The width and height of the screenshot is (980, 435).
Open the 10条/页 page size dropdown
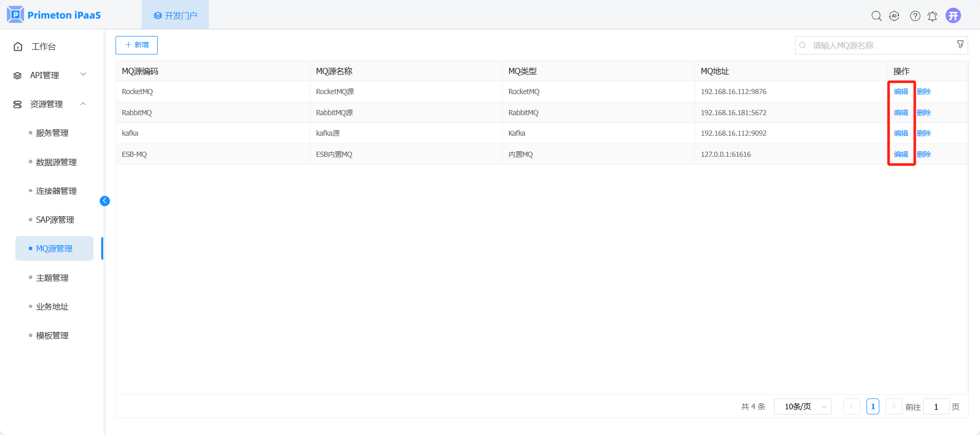[x=802, y=407]
